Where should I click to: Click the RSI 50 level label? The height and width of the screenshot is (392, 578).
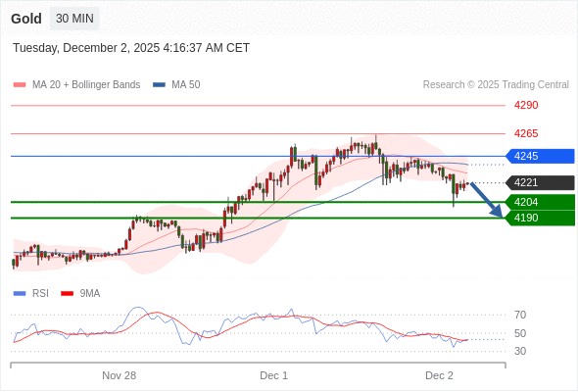520,333
